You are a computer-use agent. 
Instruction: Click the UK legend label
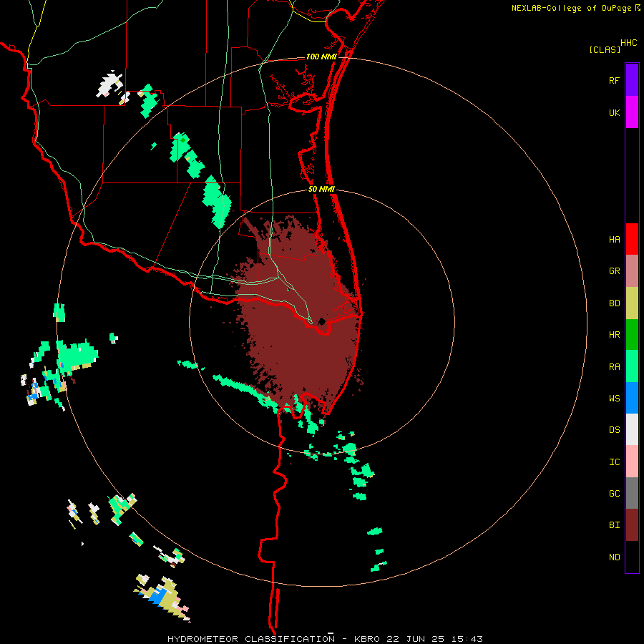coord(614,112)
